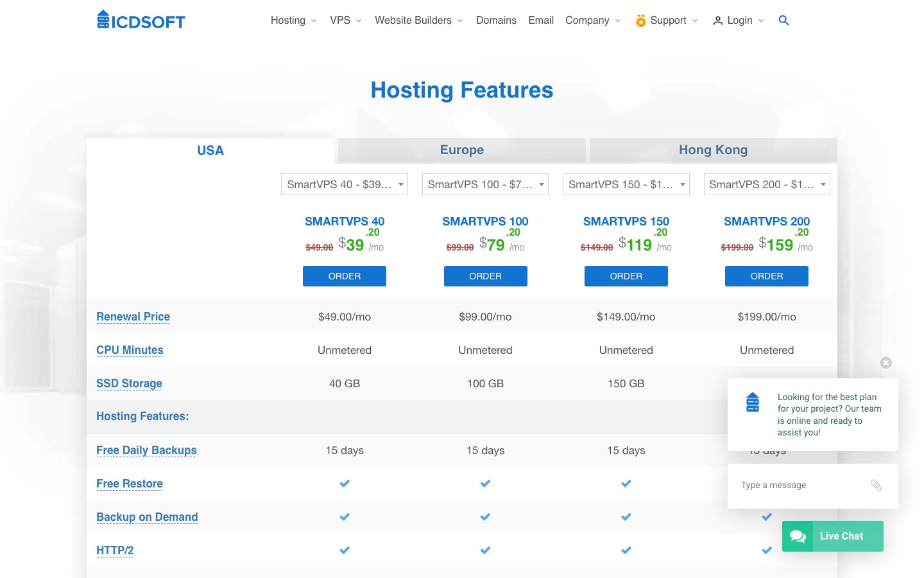Click Free Restore checkmark for SmartVPS 40

coord(345,484)
